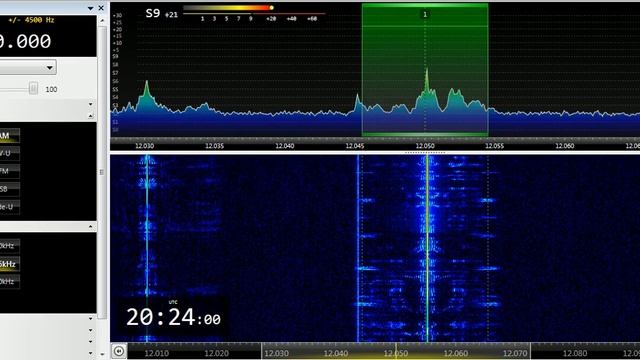Click the +/- 4500 Hz label
The height and width of the screenshot is (360, 640).
click(x=31, y=20)
